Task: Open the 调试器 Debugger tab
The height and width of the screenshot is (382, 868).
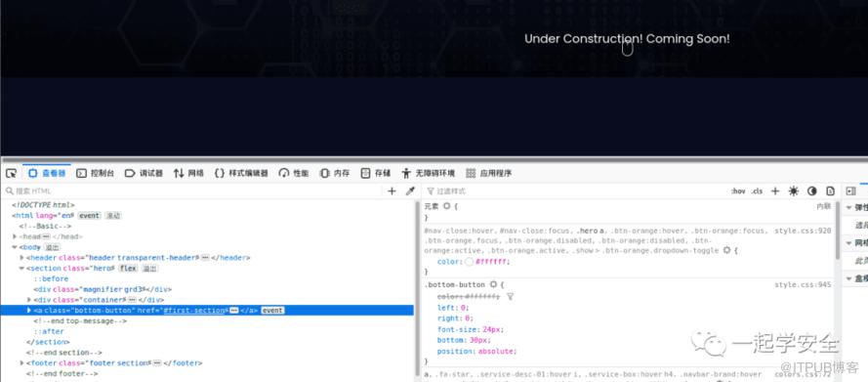Action: coord(144,173)
